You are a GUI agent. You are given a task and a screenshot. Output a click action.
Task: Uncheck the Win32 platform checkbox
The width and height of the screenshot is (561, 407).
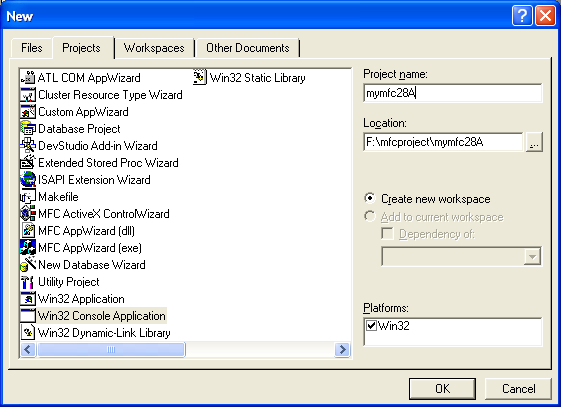[x=371, y=325]
